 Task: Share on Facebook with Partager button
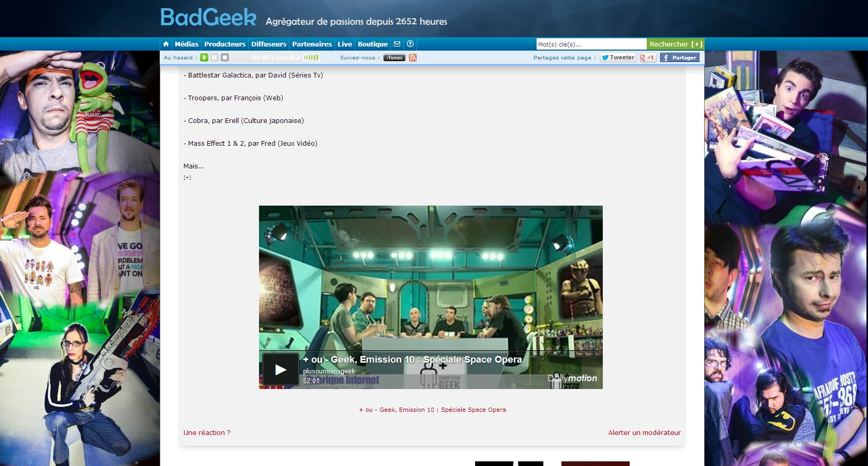tap(679, 58)
